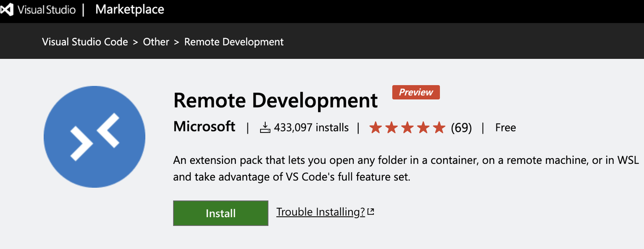Click the Free price label
The height and width of the screenshot is (249, 644).
click(x=506, y=128)
